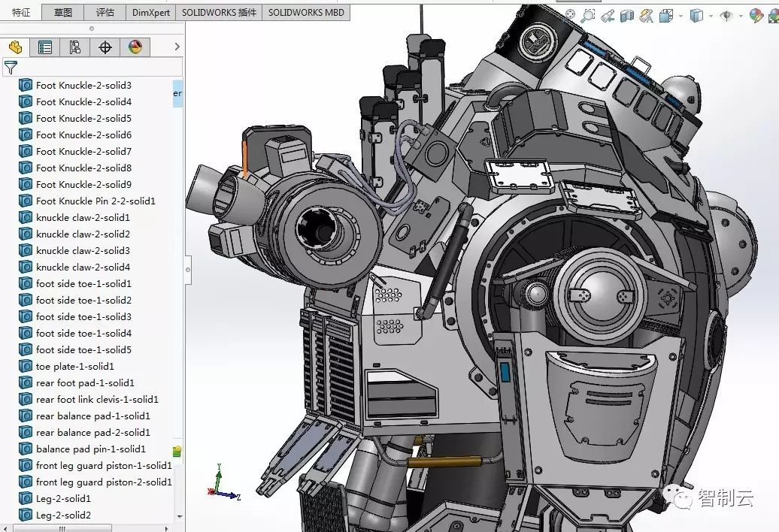Select Foot Knuckle-2-solid3 in tree
Image resolution: width=779 pixels, height=532 pixels.
pos(83,86)
